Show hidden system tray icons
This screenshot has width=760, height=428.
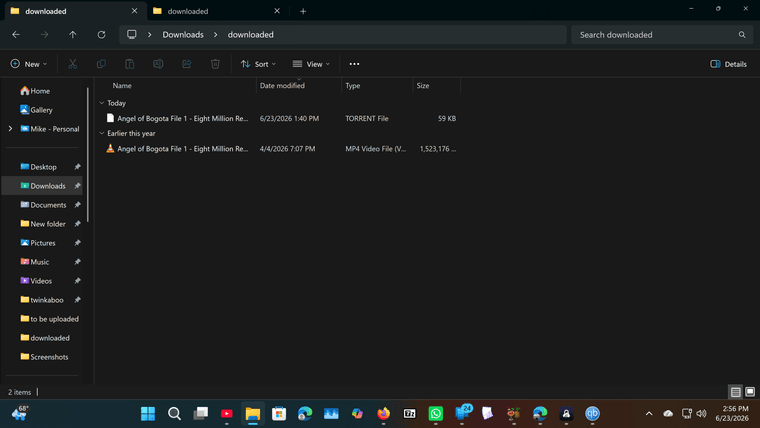[x=649, y=413]
